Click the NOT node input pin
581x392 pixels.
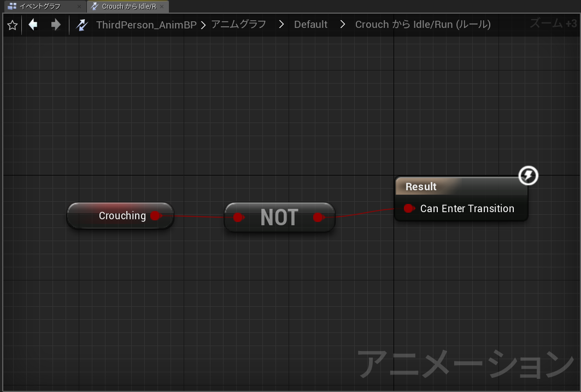click(239, 218)
